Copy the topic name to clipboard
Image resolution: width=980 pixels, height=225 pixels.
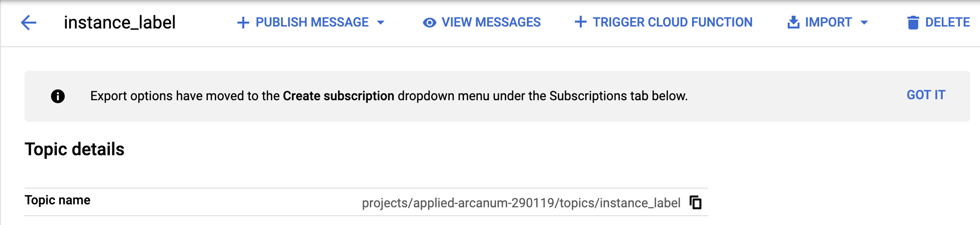coord(696,202)
